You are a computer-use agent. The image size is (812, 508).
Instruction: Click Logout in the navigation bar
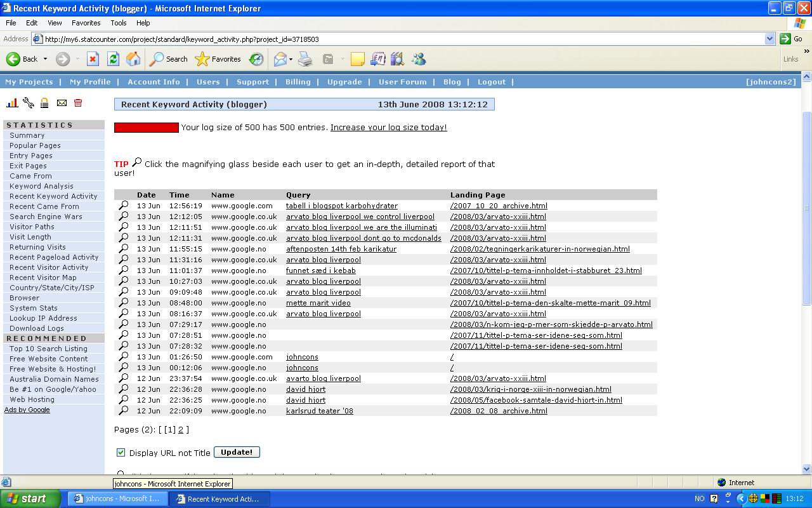click(492, 82)
